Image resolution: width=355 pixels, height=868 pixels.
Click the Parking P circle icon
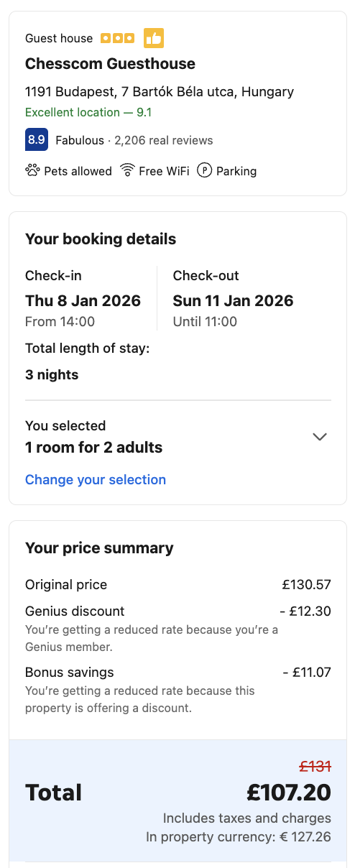tap(204, 170)
